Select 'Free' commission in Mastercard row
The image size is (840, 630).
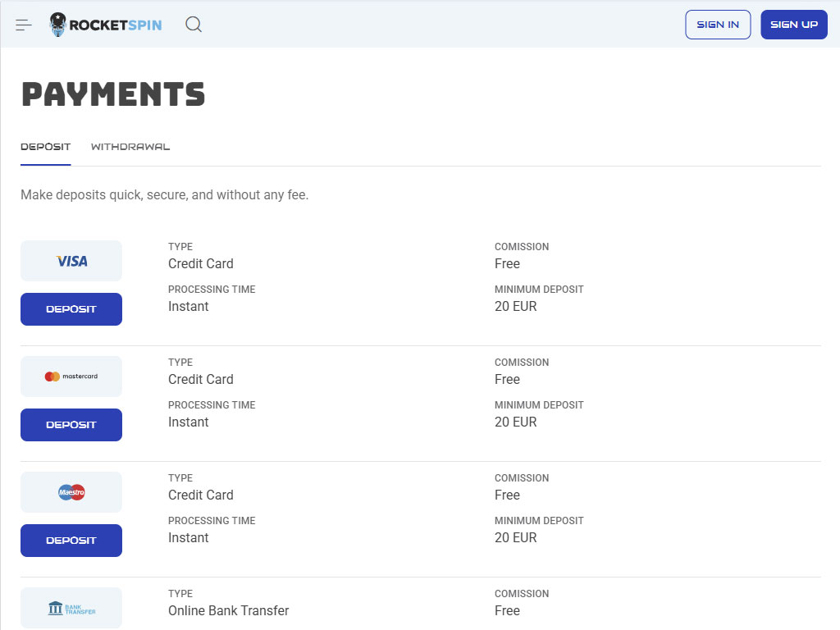tap(507, 379)
